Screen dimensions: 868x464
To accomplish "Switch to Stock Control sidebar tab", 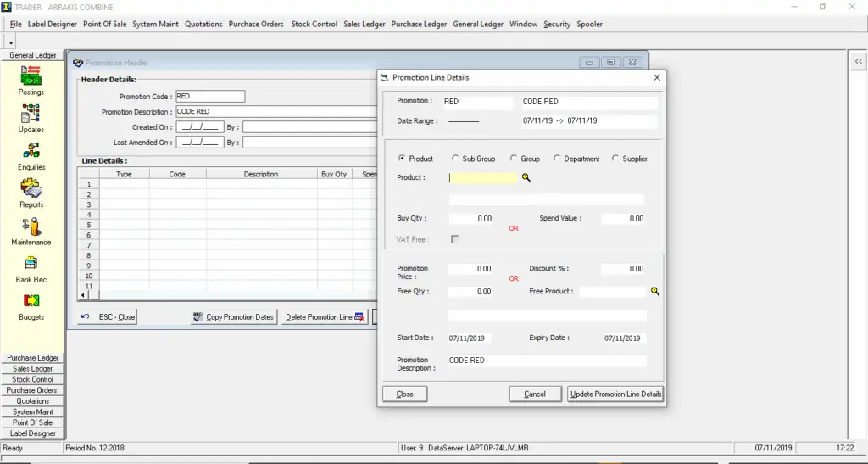I will [33, 379].
